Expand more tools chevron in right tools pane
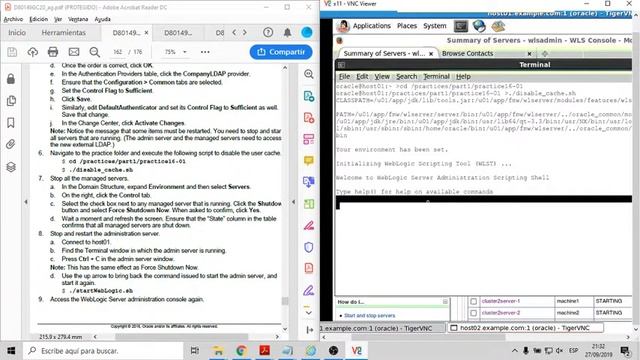The width and height of the screenshot is (640, 360). coord(309,312)
